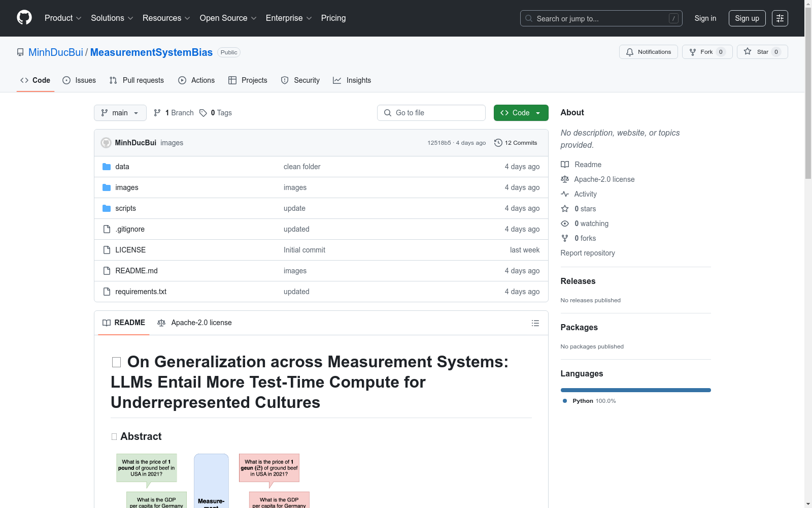Open the Projects tab
Viewport: 812px width, 508px height.
click(x=248, y=80)
